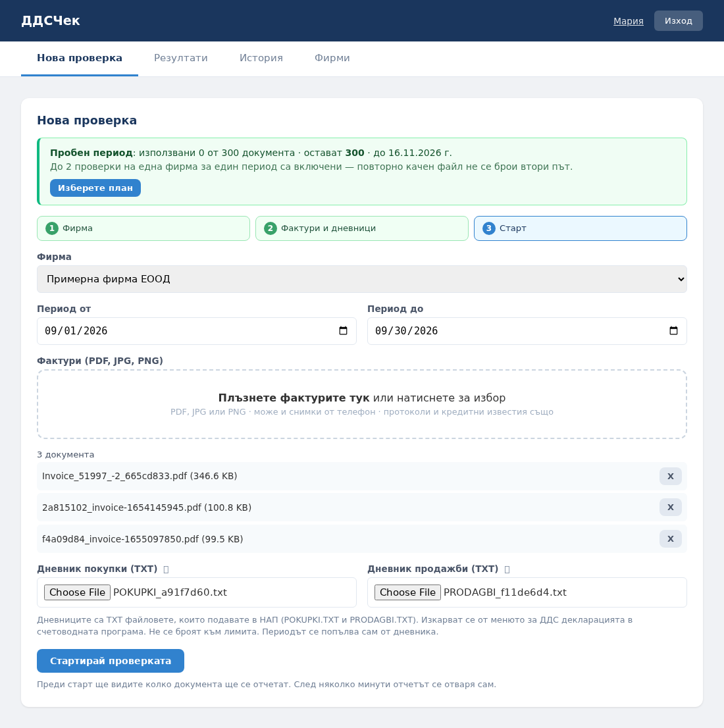This screenshot has height=728, width=724.
Task: Click the Изберете план button
Action: point(95,188)
